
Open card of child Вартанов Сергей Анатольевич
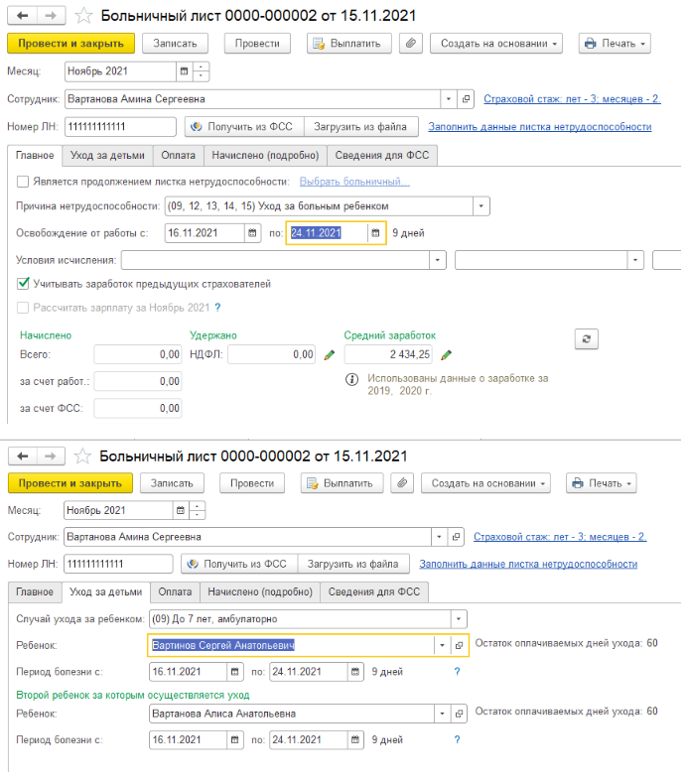pyautogui.click(x=459, y=645)
